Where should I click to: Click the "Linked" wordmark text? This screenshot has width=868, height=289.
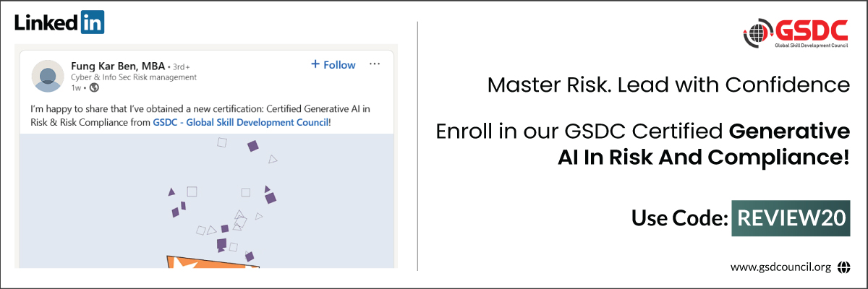tap(45, 22)
